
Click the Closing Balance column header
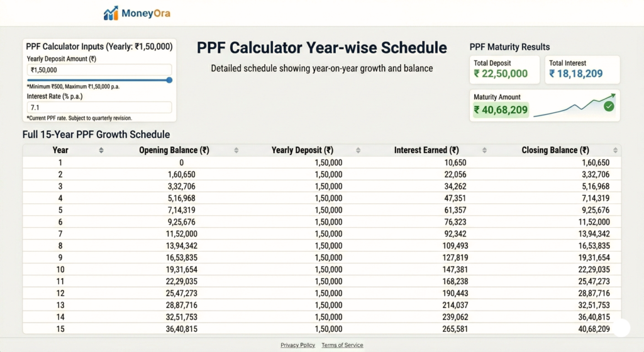[x=555, y=150]
